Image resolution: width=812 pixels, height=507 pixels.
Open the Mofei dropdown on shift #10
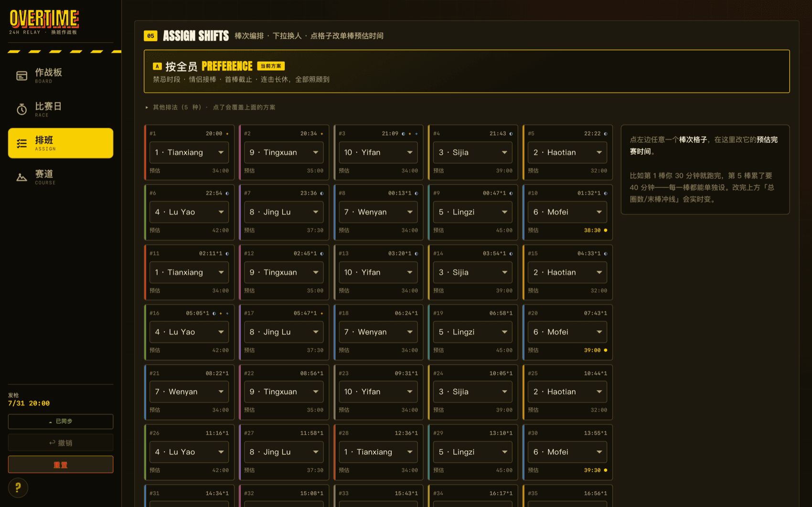coord(567,212)
